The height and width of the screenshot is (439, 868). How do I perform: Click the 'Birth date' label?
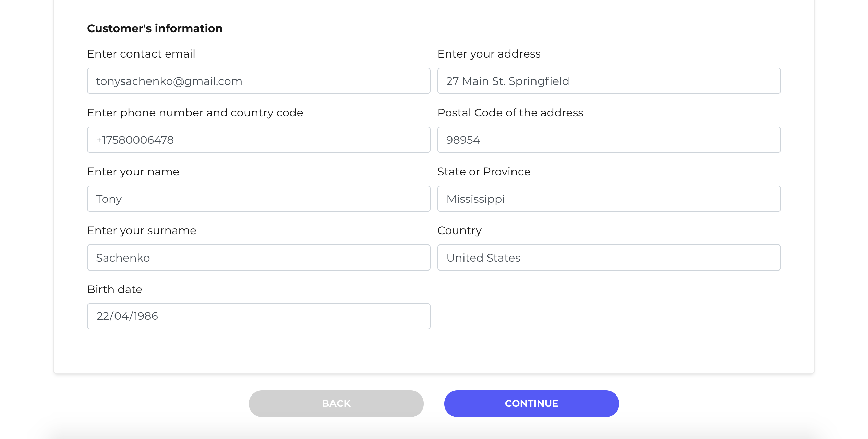coord(114,289)
